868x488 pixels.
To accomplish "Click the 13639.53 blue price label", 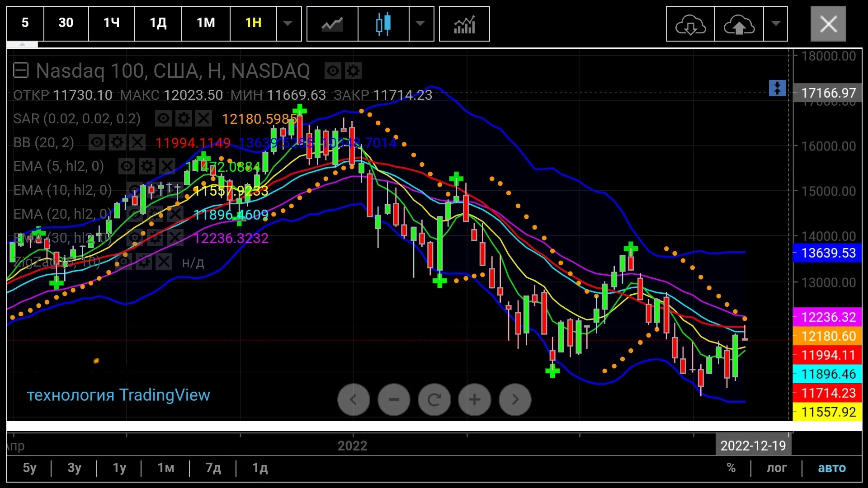I will click(828, 253).
